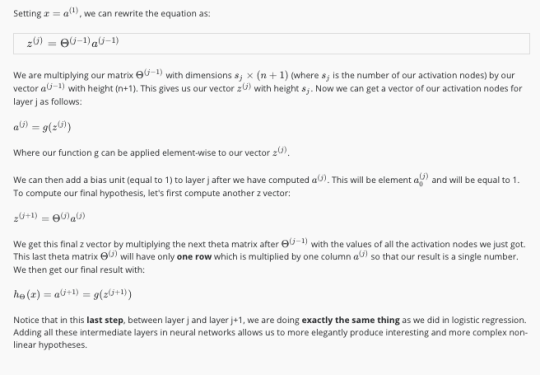Screen dimensions: 540x375
Task: Click the equation z(j+1) = Θ(j)a(j)
Action: (x=49, y=218)
